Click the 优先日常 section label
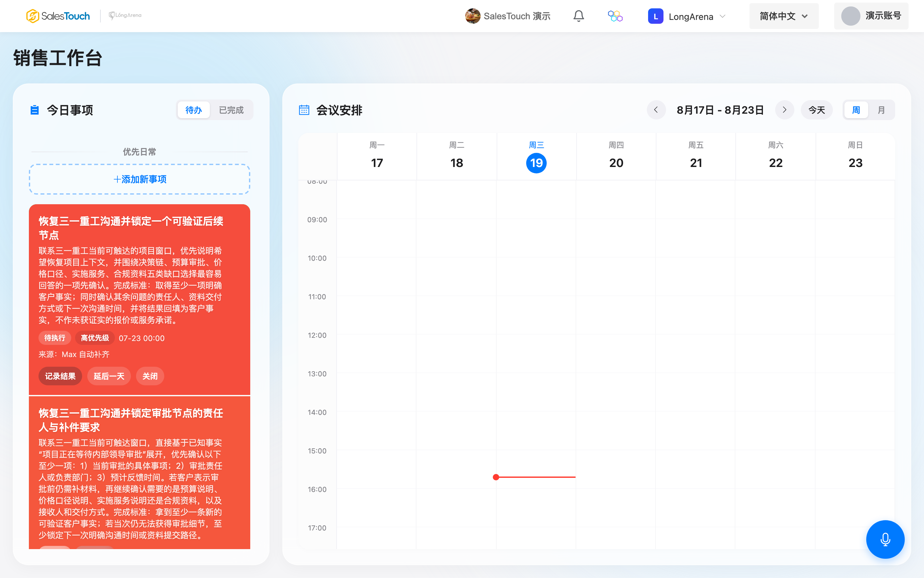The image size is (924, 578). tap(139, 152)
